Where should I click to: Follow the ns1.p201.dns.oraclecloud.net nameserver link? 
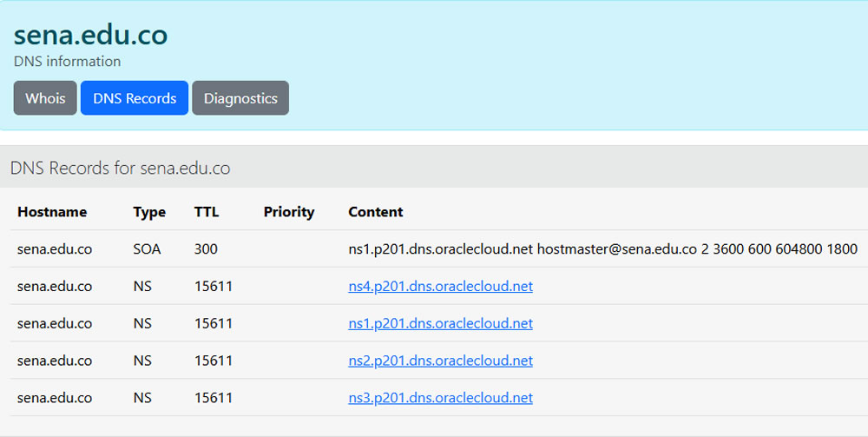click(441, 323)
